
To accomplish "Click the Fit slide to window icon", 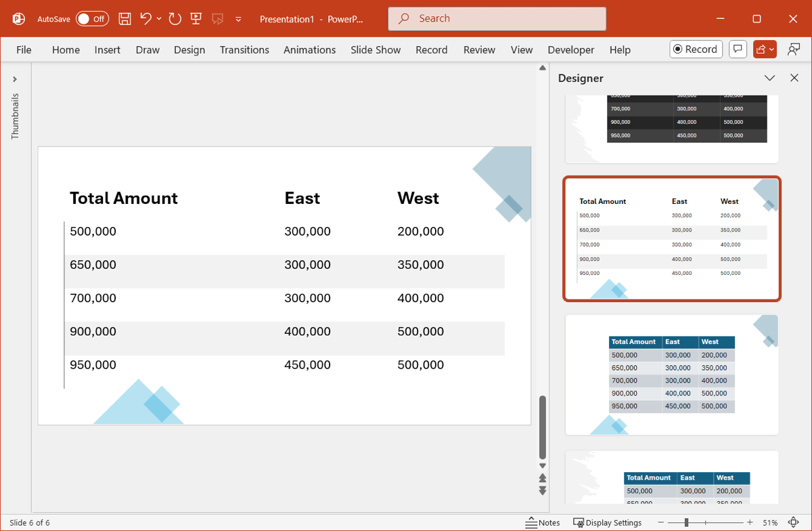I will pyautogui.click(x=794, y=523).
